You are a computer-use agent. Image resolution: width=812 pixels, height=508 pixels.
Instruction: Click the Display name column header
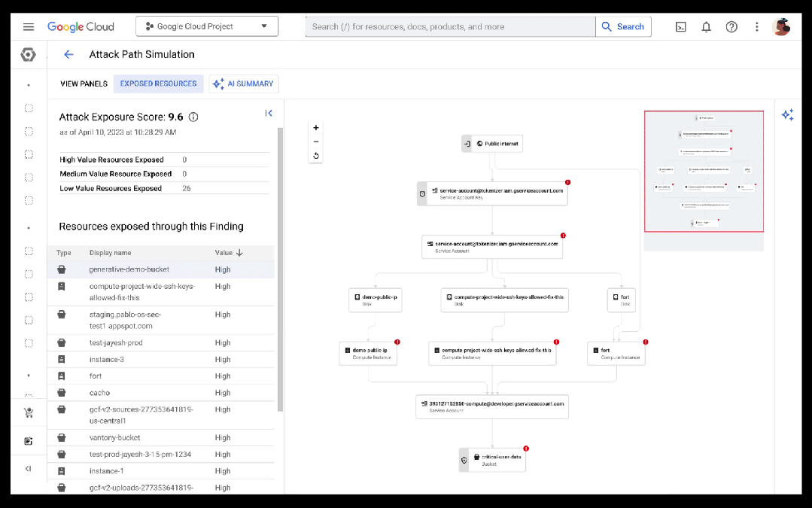[111, 253]
